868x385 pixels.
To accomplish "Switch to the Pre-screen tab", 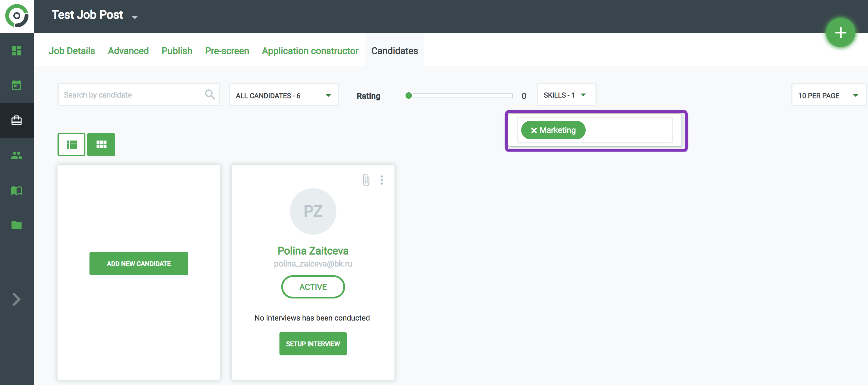I will 227,51.
